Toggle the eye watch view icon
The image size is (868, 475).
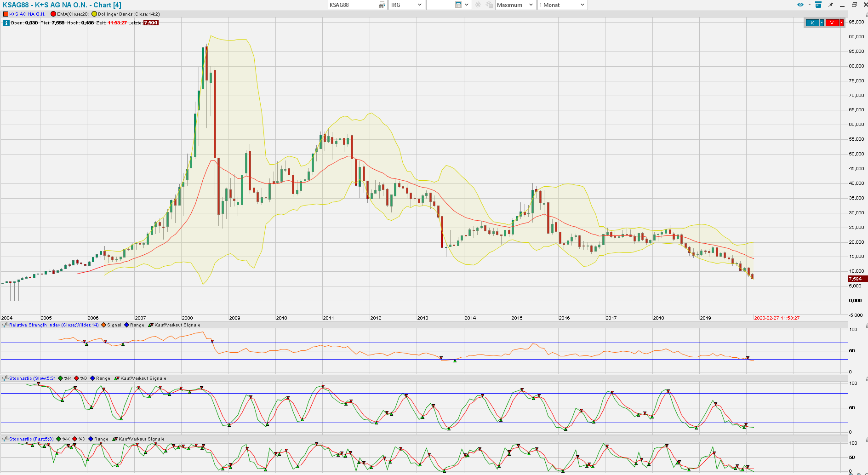click(800, 5)
